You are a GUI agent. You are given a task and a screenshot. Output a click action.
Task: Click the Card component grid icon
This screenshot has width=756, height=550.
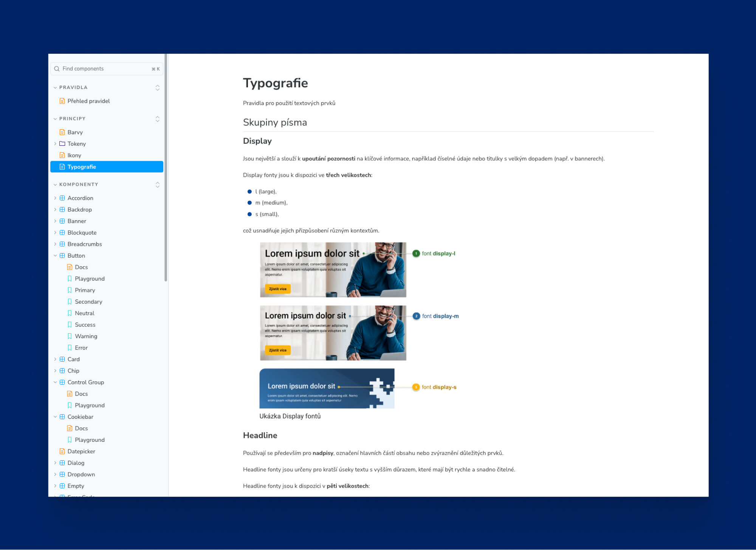pos(62,359)
